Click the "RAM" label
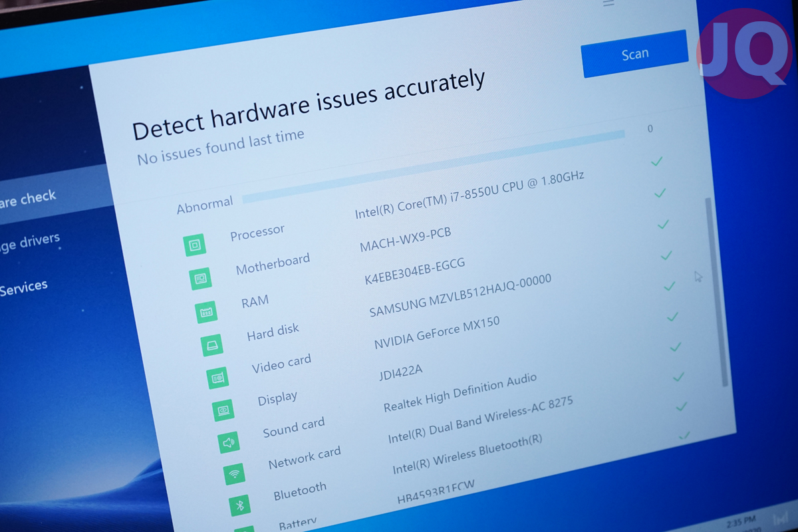This screenshot has height=532, width=798. click(255, 302)
